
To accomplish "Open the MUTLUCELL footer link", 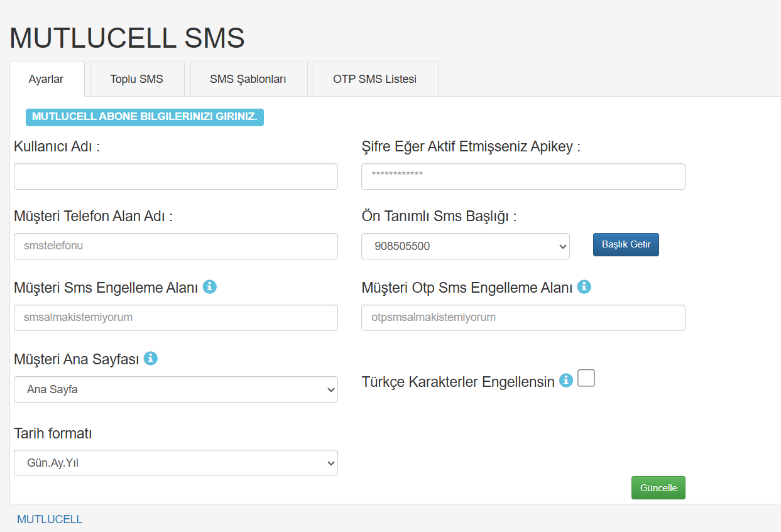I will click(50, 519).
